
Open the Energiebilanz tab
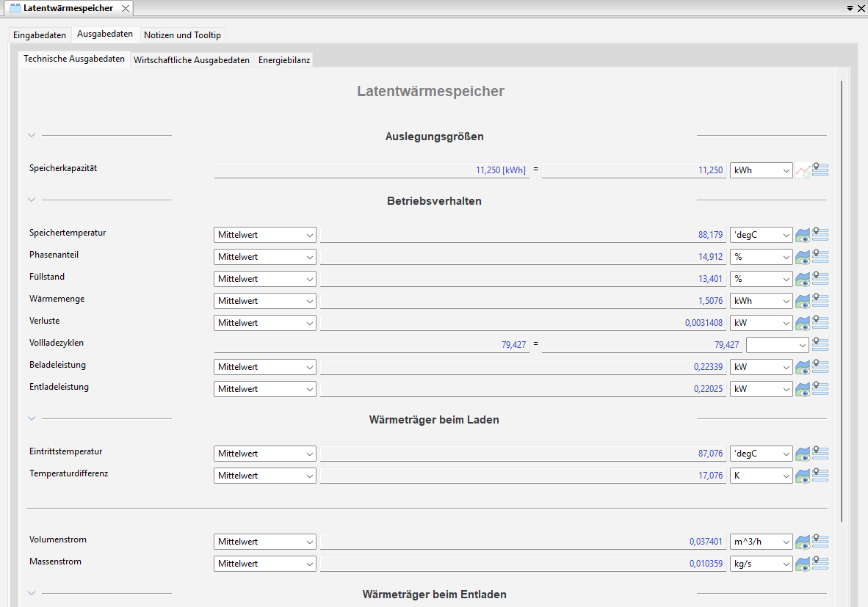pyautogui.click(x=283, y=60)
